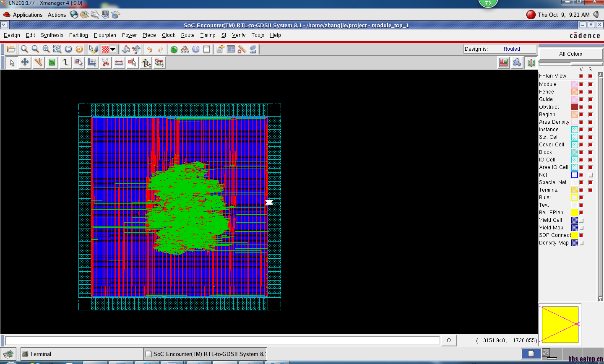Click the notepad summary report icon
The image size is (604, 364).
click(x=207, y=49)
